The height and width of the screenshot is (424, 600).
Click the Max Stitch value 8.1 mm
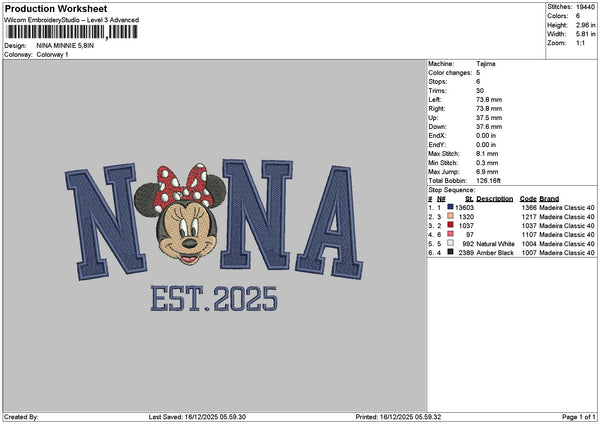[487, 154]
